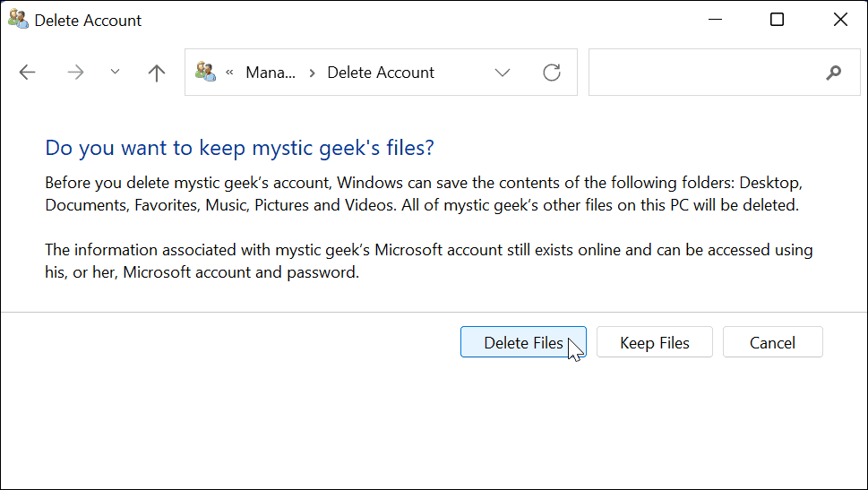Refresh the Delete Account page

(x=553, y=73)
